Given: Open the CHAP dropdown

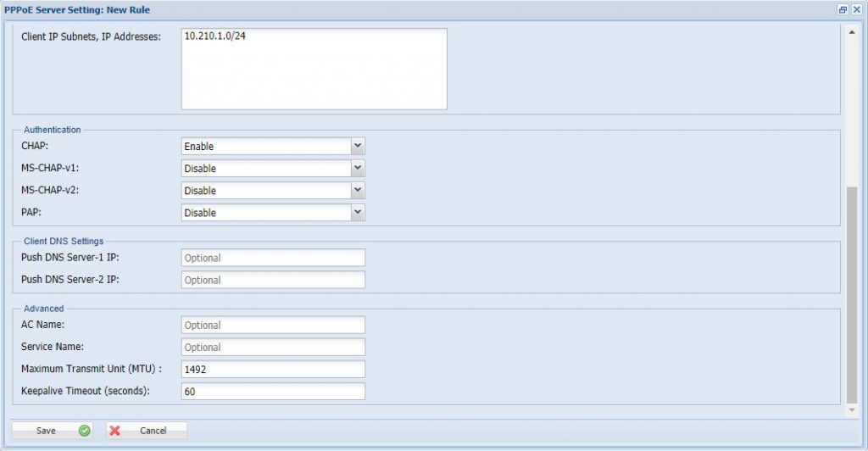Looking at the screenshot, I should click(358, 146).
